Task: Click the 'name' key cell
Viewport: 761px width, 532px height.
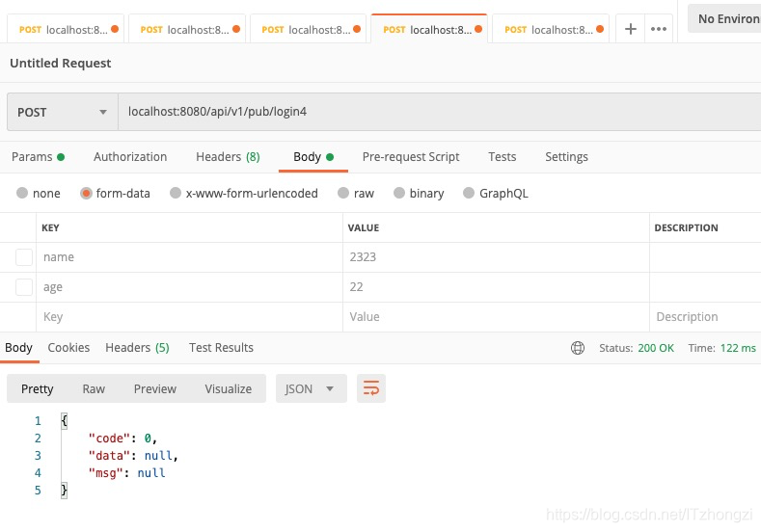Action: pyautogui.click(x=189, y=257)
